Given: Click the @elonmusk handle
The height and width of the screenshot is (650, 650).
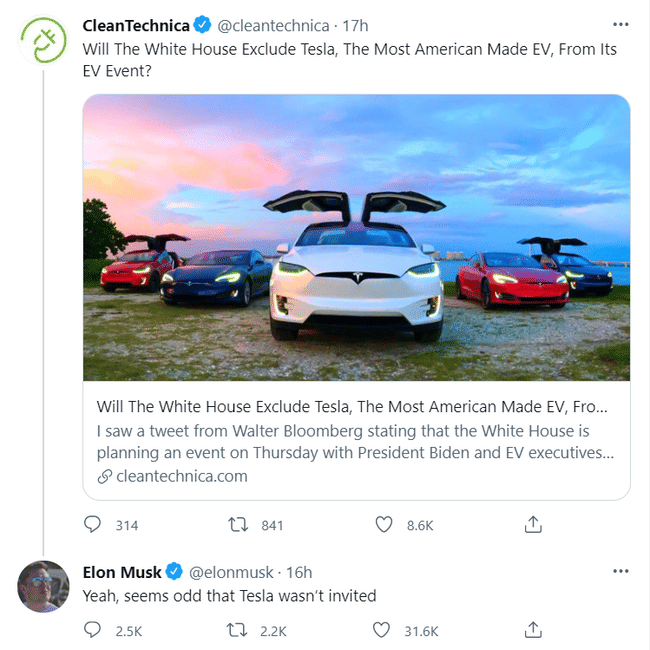Looking at the screenshot, I should pos(231,572).
